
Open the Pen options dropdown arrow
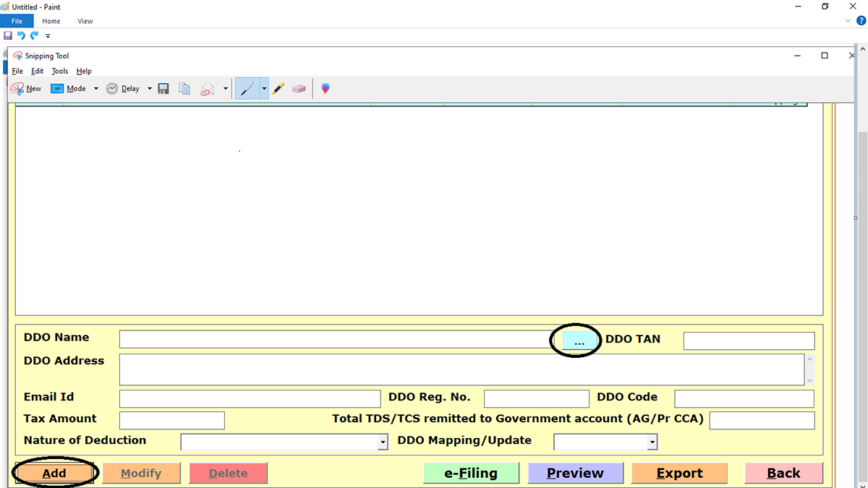(x=264, y=88)
